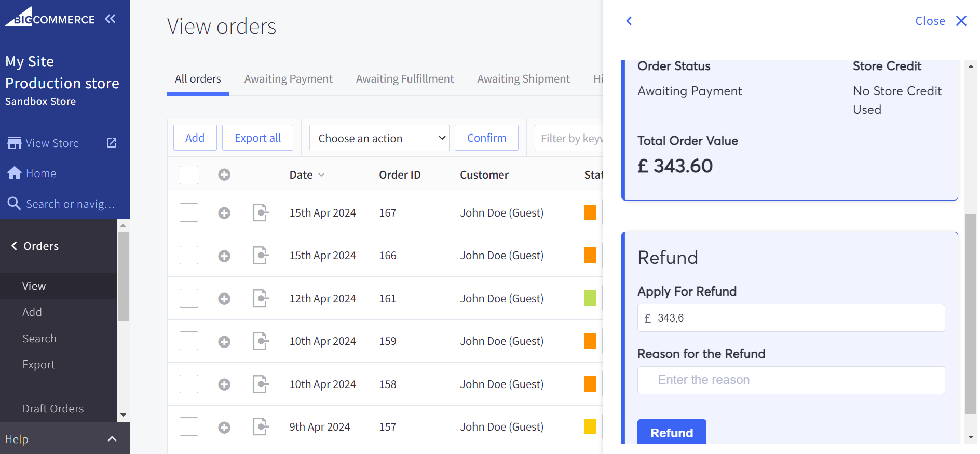Open the Awaiting Fulfillment tab

point(404,79)
